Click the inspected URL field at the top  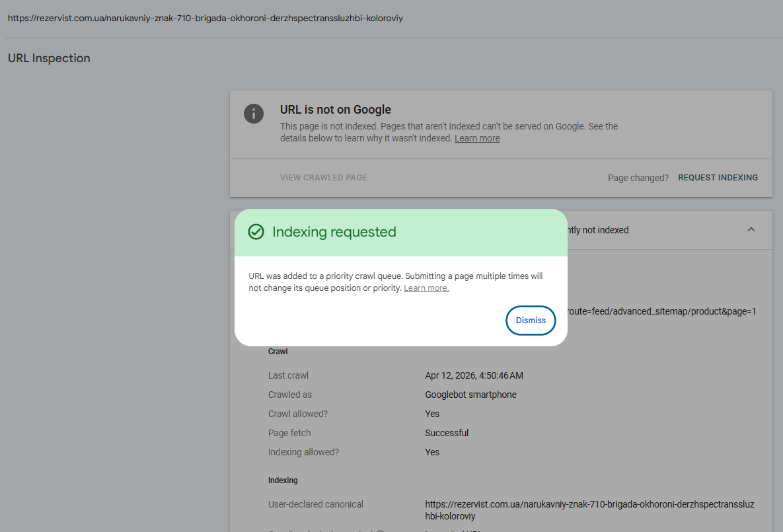coord(205,18)
